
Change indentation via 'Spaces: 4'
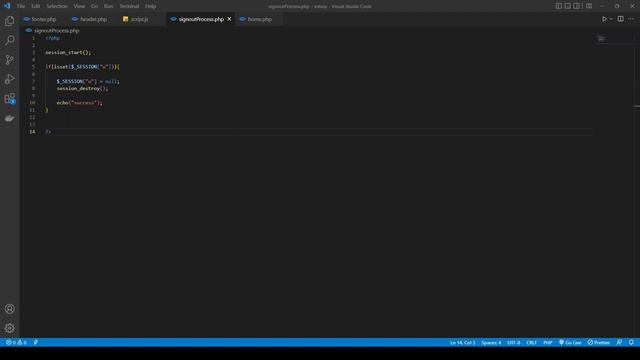(x=491, y=342)
